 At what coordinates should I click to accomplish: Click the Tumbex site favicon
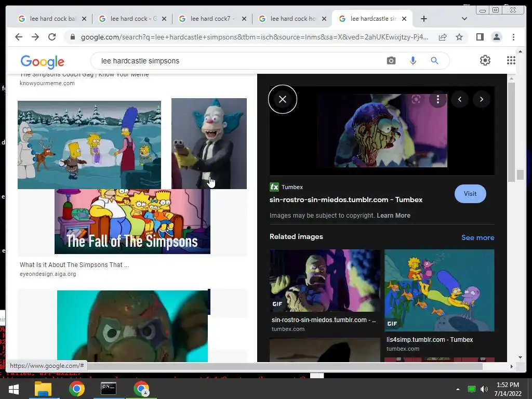tap(274, 187)
